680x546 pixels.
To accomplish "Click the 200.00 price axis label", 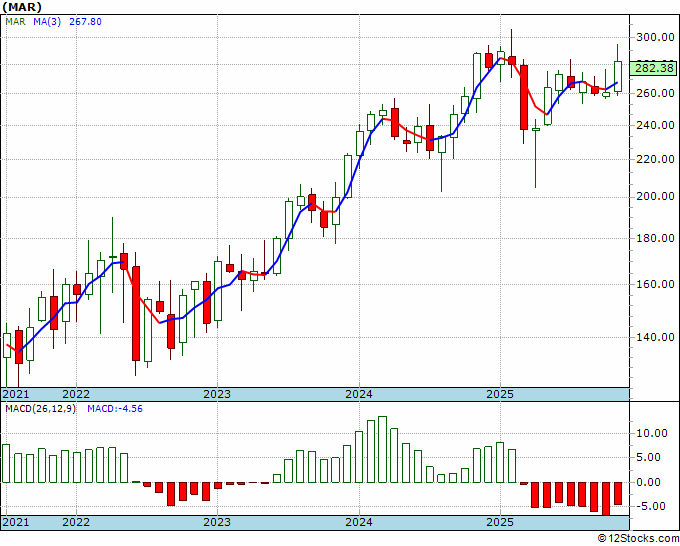I will pos(655,196).
